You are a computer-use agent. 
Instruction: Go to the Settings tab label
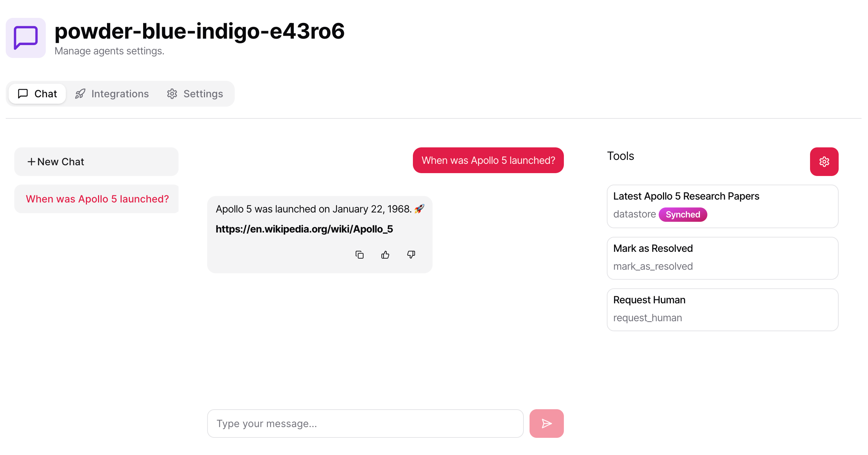tap(203, 94)
